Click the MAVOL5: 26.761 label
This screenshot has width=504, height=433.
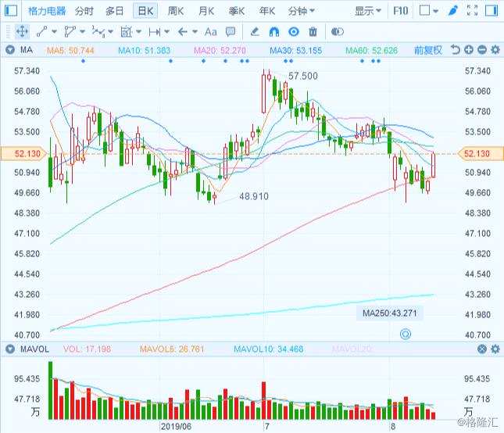pos(172,349)
